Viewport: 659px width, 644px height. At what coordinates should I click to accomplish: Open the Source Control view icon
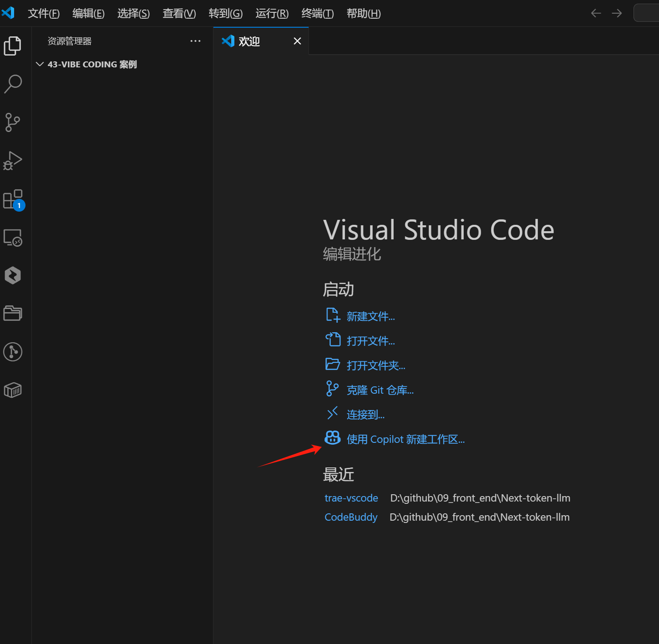tap(13, 122)
